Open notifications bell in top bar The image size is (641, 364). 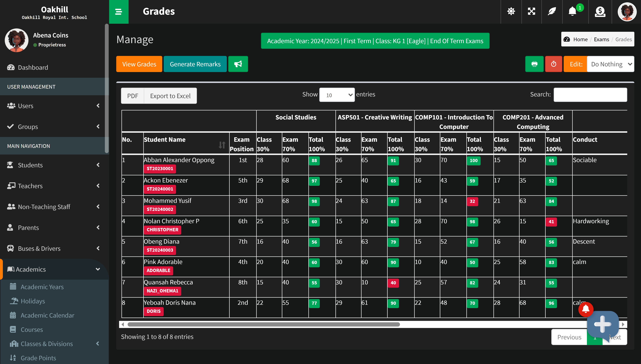tap(572, 11)
